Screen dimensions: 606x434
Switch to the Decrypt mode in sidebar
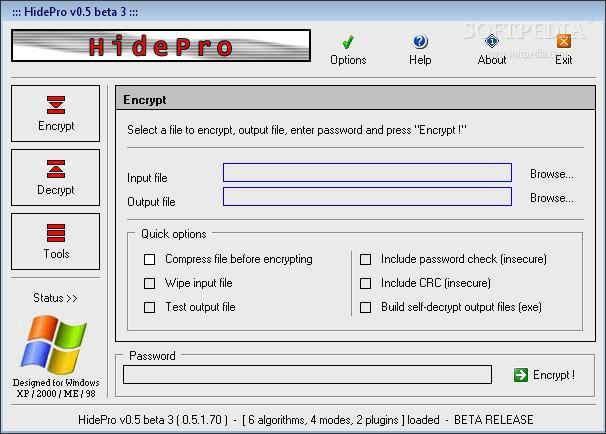(x=56, y=177)
